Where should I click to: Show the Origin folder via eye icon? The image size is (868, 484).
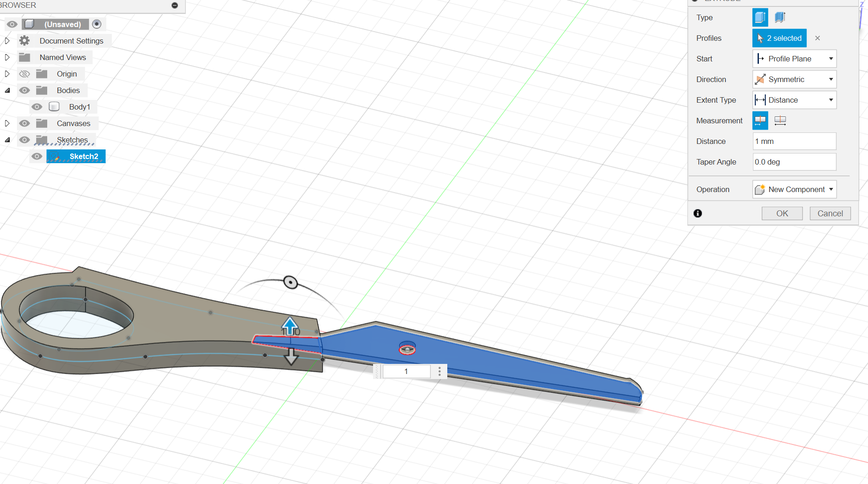point(25,74)
